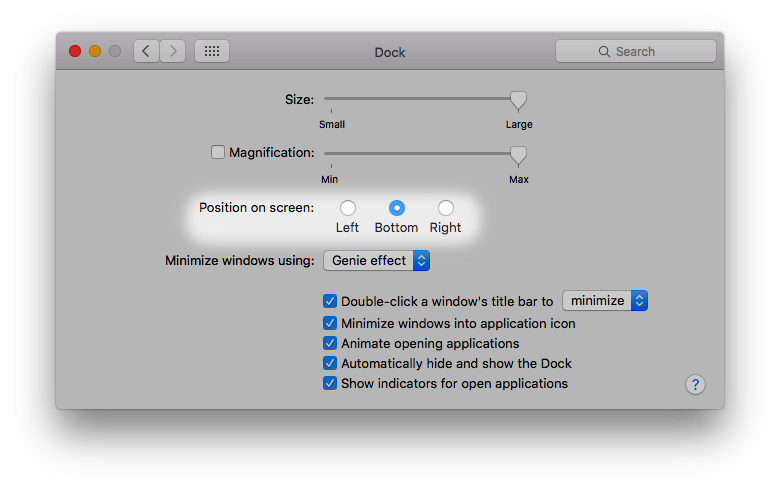Toggle Minimize windows into application icon

point(330,323)
